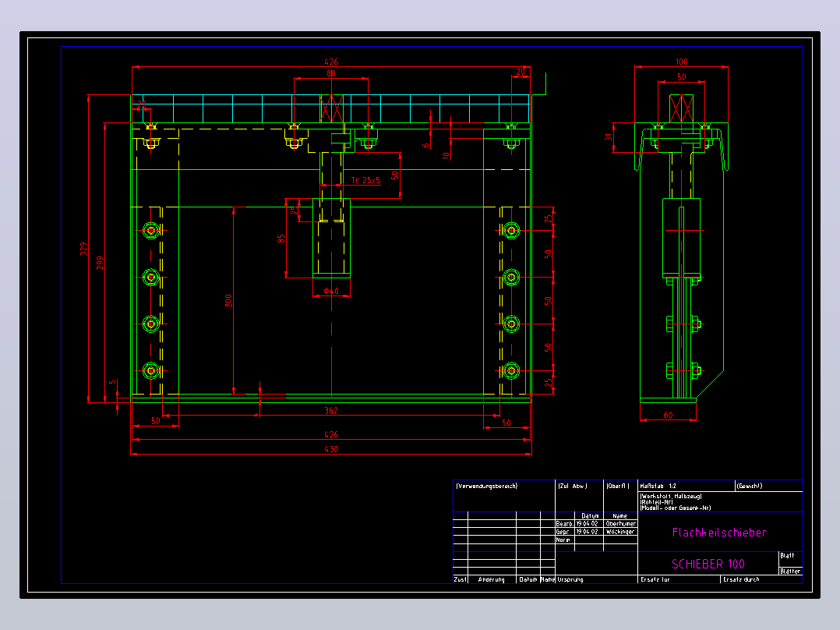The image size is (840, 630).
Task: Click the 'Ursprung' field label
Action: pyautogui.click(x=570, y=579)
